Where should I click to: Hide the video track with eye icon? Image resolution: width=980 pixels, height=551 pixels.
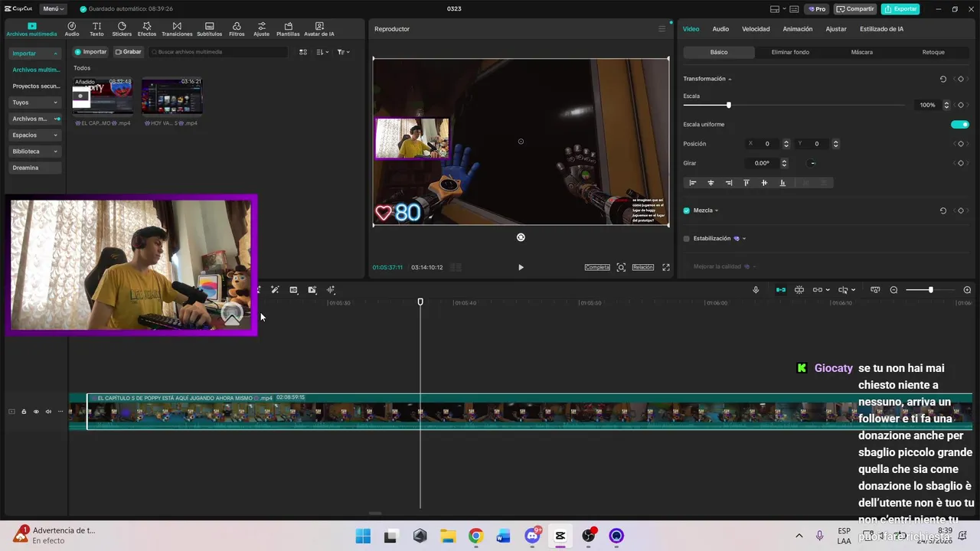pos(36,412)
